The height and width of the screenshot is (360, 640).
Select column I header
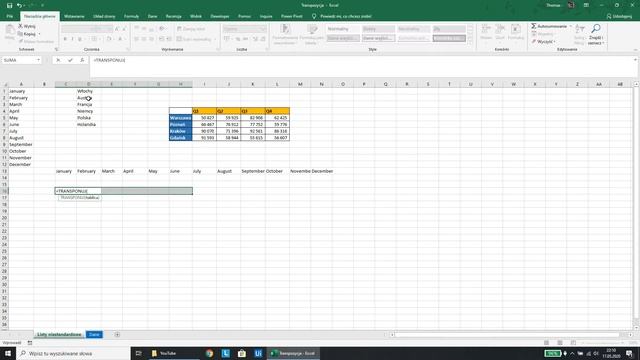pyautogui.click(x=204, y=84)
